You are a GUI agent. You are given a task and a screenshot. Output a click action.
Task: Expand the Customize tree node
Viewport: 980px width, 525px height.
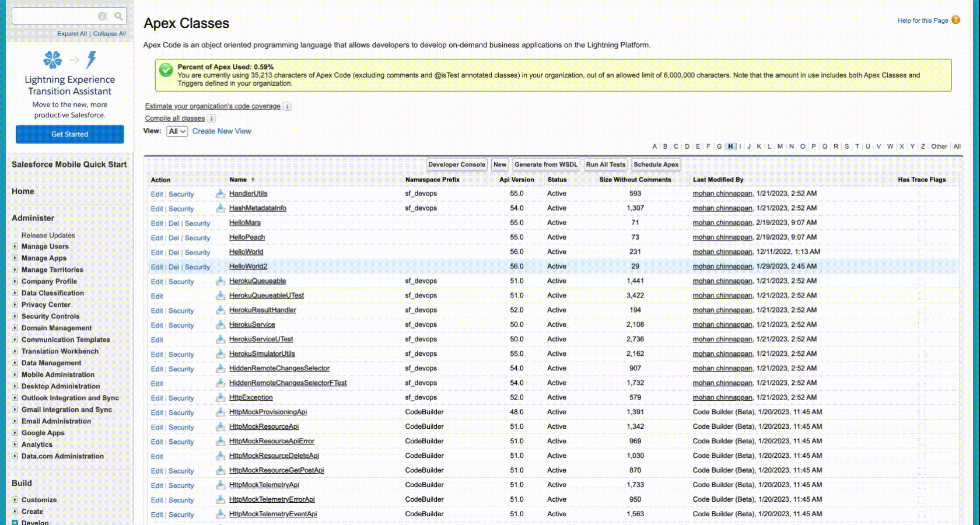point(15,500)
